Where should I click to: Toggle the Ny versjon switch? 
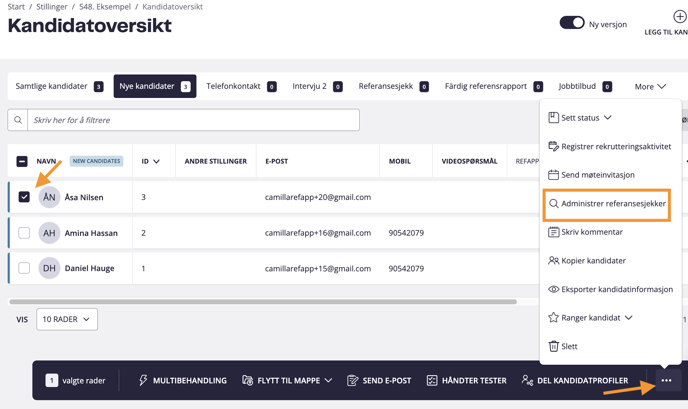pos(572,23)
